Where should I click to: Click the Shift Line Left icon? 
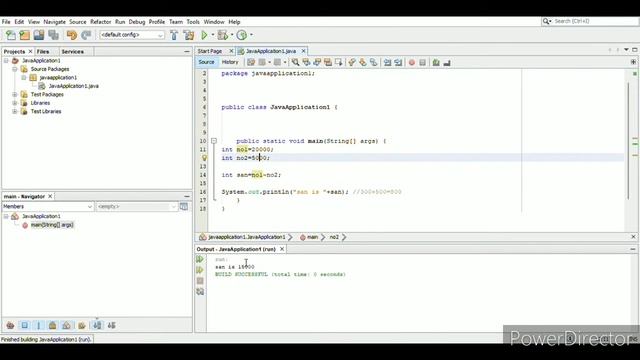tap(387, 62)
